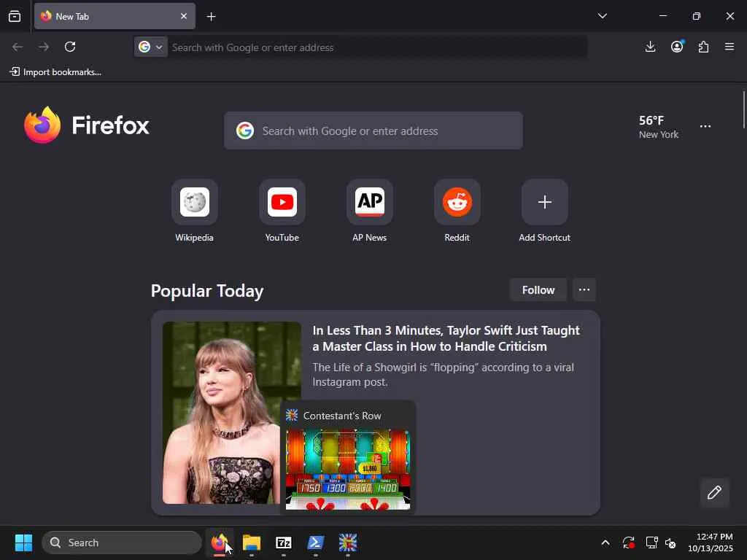Open the Downloads panel

pyautogui.click(x=650, y=47)
